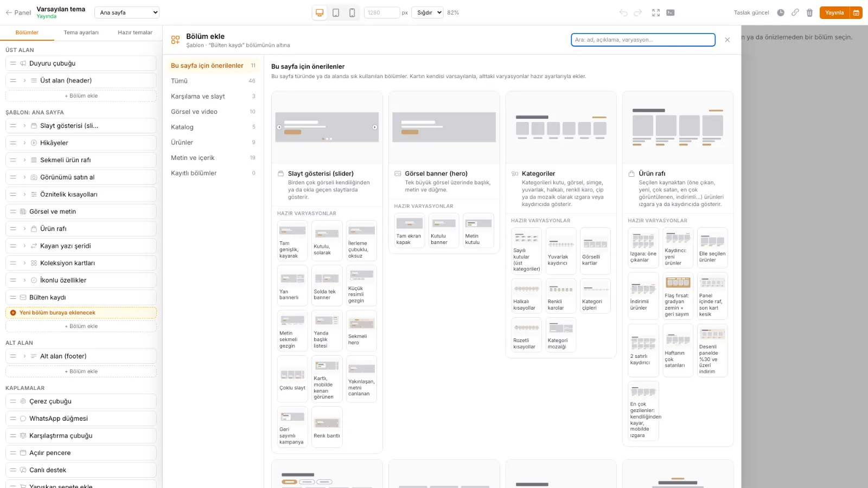
Task: Click the redo arrow icon
Action: [x=638, y=12]
